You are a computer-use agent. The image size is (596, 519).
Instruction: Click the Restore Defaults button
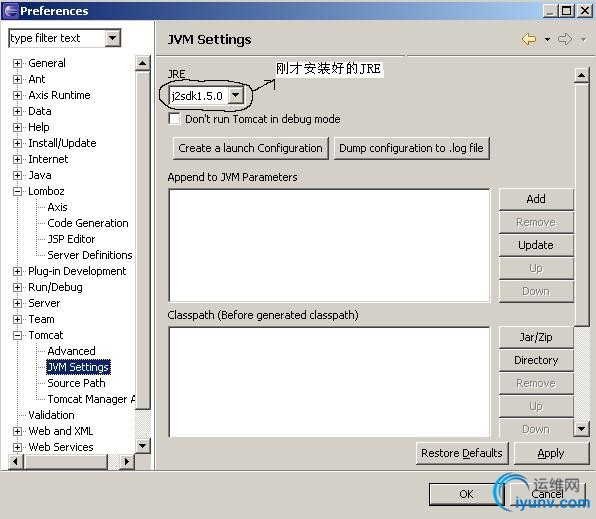click(462, 453)
